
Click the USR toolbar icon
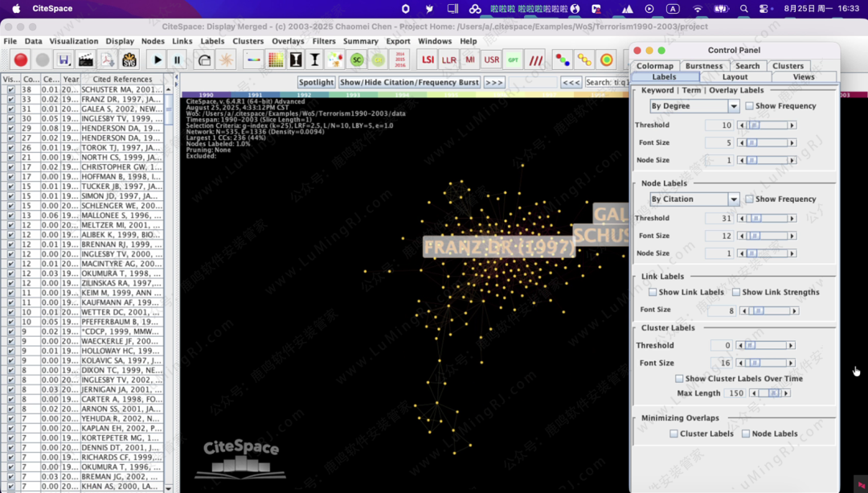pos(492,60)
